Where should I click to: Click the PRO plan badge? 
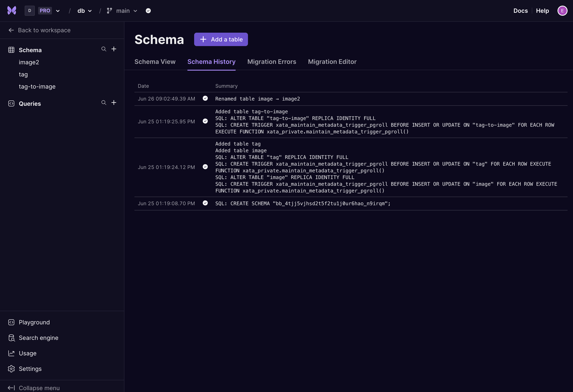45,11
